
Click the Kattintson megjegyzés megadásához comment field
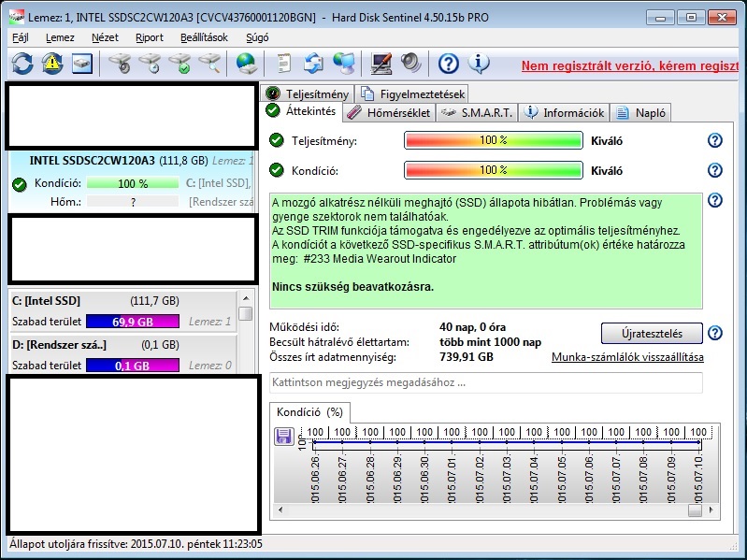[x=486, y=383]
